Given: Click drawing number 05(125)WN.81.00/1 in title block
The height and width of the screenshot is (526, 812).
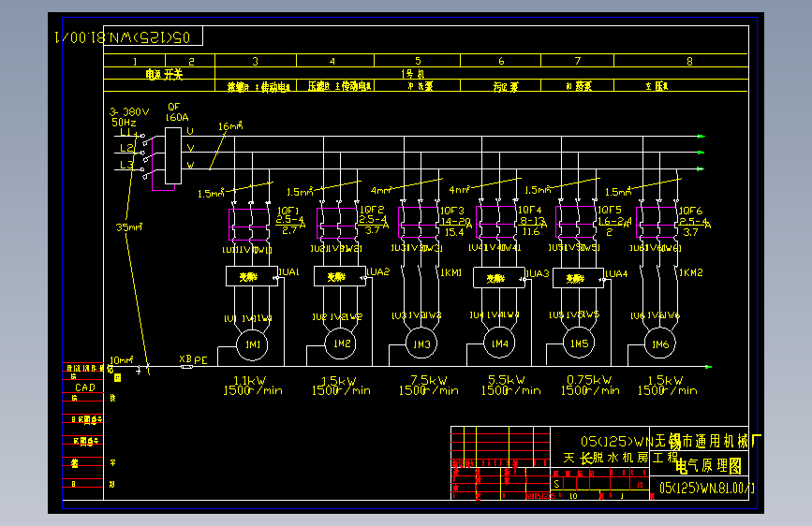Looking at the screenshot, I should pos(707,488).
